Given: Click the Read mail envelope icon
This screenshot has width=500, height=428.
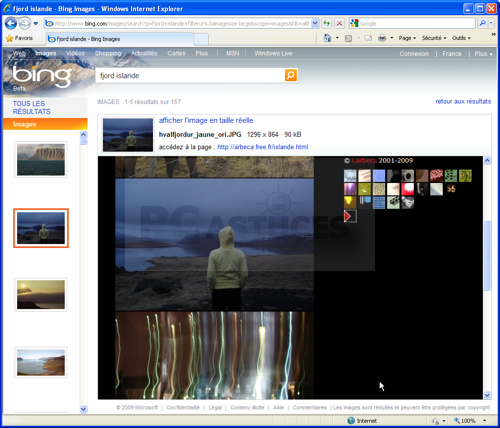Looking at the screenshot, I should (368, 38).
